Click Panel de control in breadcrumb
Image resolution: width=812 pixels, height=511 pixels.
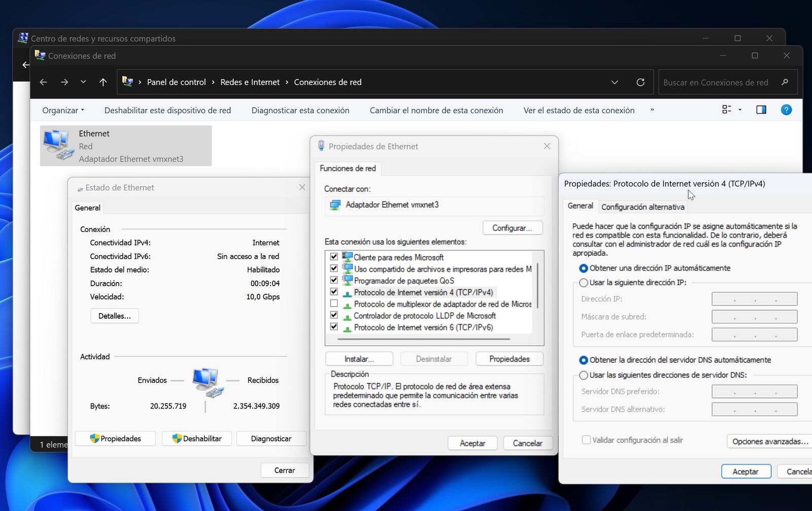(x=177, y=82)
